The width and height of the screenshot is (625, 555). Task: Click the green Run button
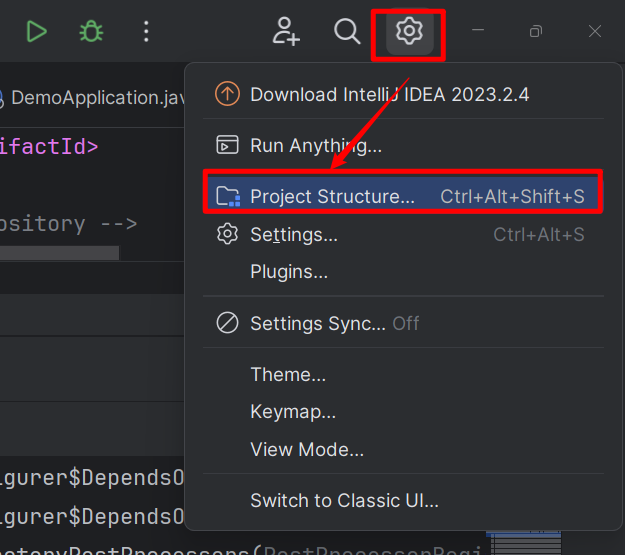pyautogui.click(x=37, y=32)
